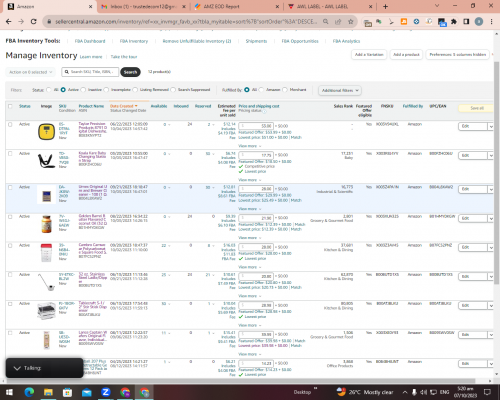This screenshot has width=500, height=400.
Task: Open FBA Analytics menu item
Action: click(x=346, y=41)
